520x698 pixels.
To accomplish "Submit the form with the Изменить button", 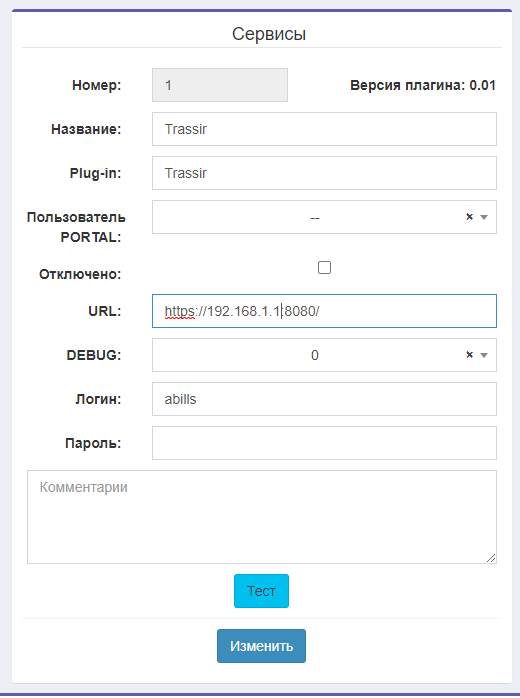I will 261,646.
